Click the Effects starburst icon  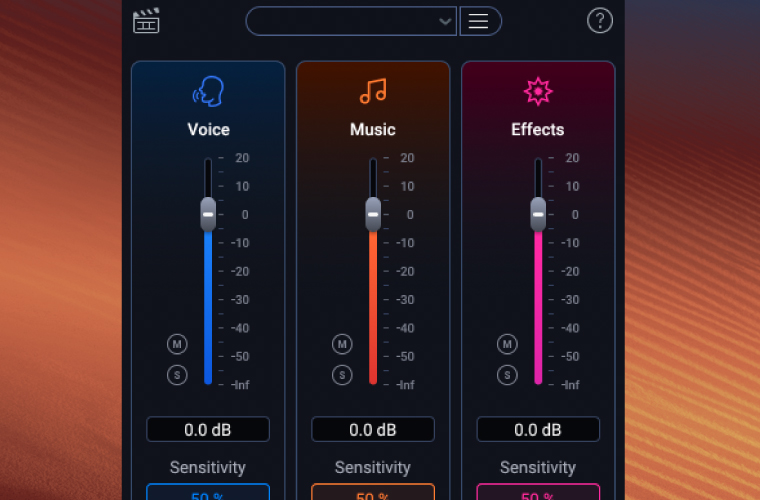click(x=538, y=92)
